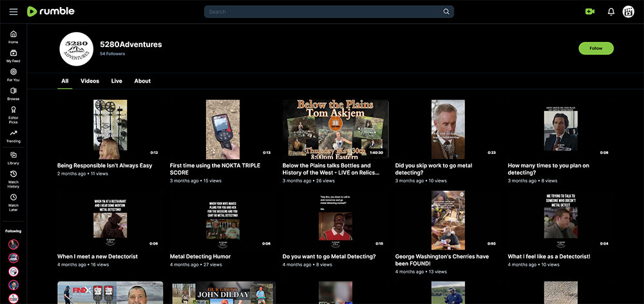Play the NOKTA detector handheld thumbnail
This screenshot has height=304, width=644.
coord(223,129)
